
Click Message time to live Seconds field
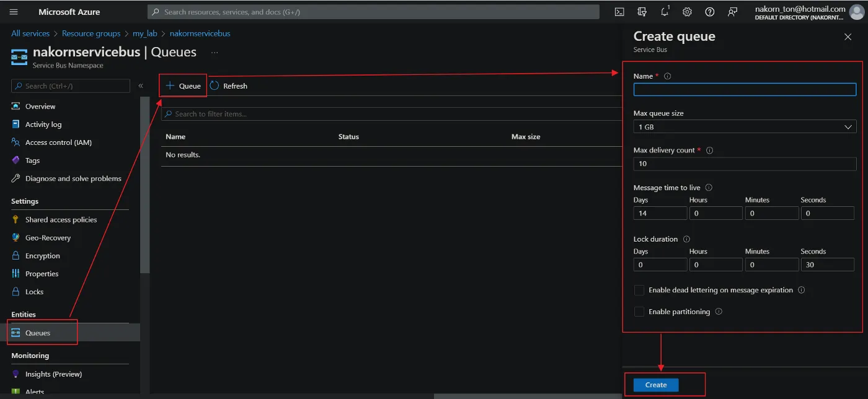coord(828,213)
